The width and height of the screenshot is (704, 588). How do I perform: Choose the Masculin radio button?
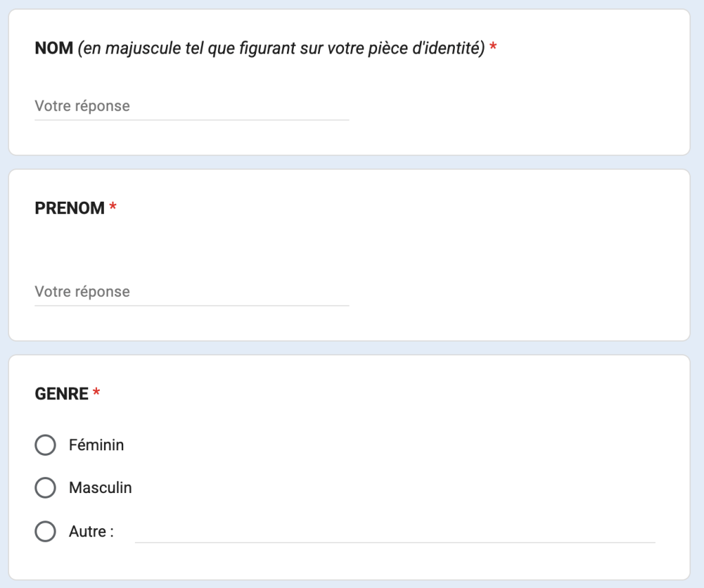click(x=45, y=487)
